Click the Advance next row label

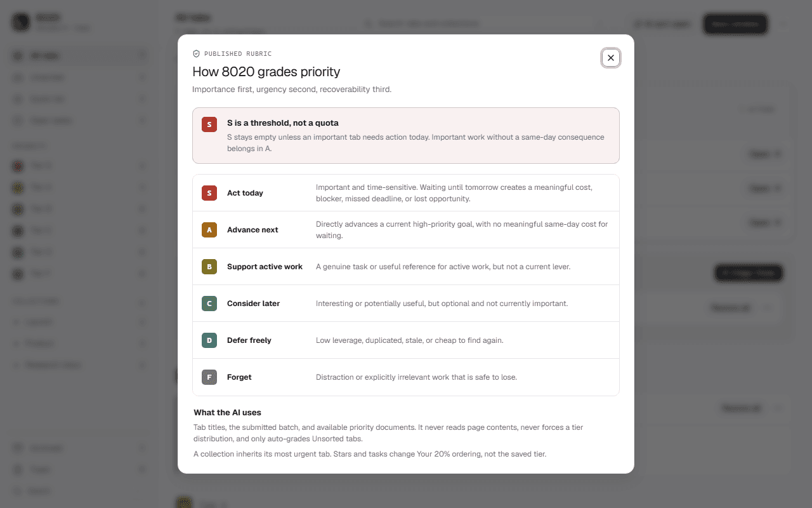252,230
